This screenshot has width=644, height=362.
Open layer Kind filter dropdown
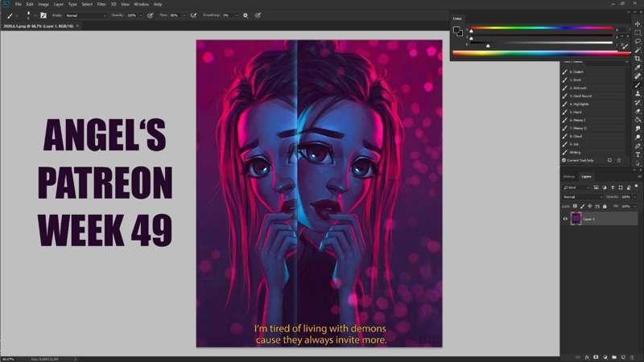[576, 187]
